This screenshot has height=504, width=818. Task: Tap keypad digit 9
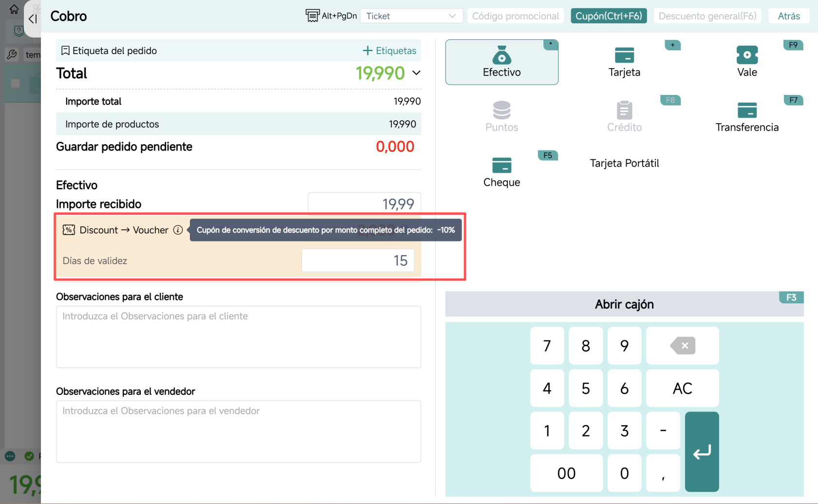point(624,346)
